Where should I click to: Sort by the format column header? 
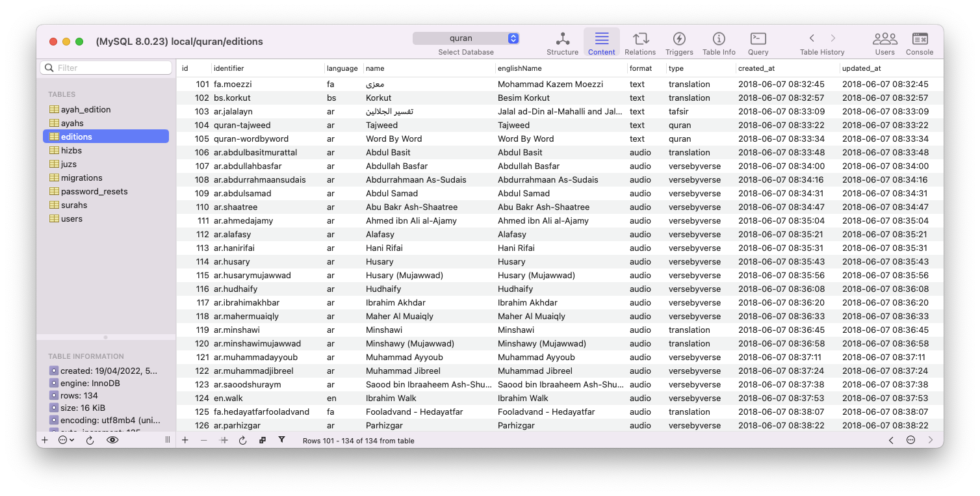tap(647, 68)
